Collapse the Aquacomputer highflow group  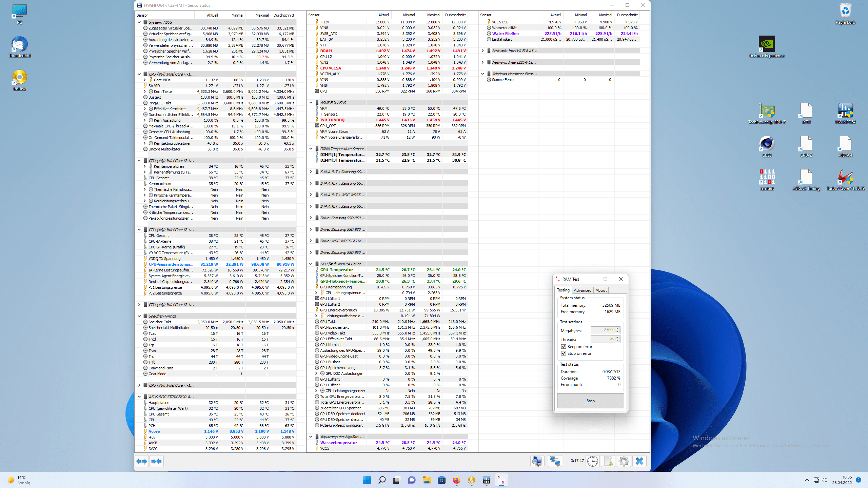(311, 437)
